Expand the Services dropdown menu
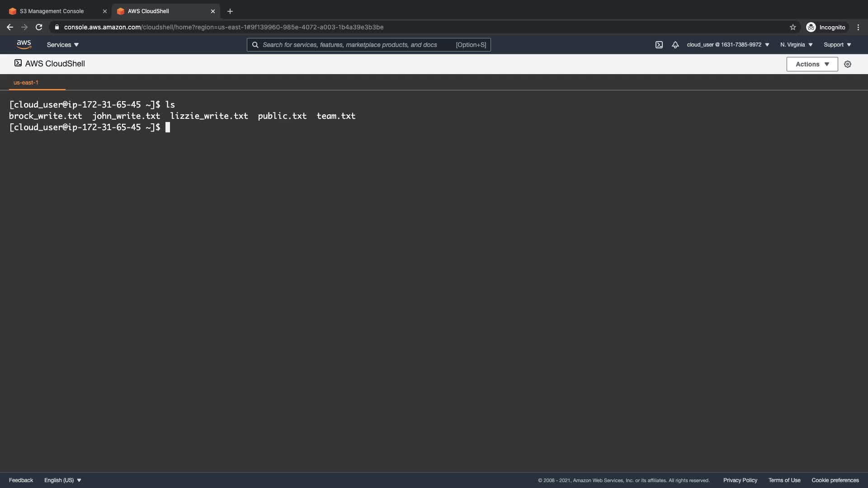 coord(63,45)
